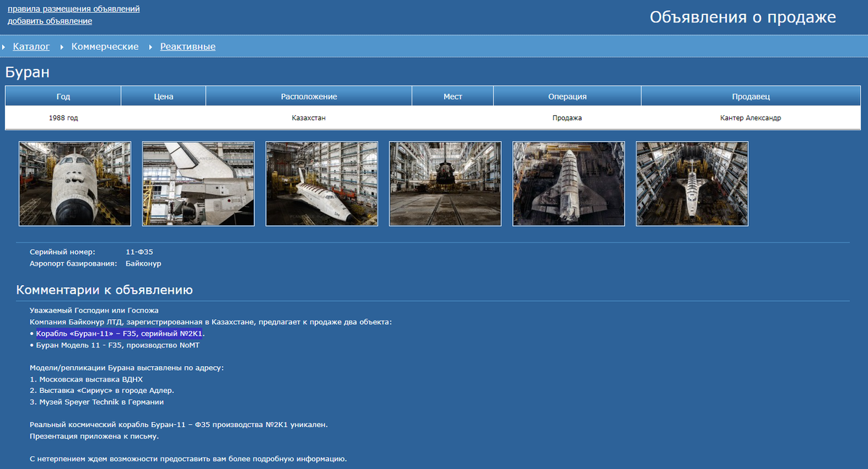Click the 'Музей Speyer Technik в Германии' line
868x469 pixels.
97,402
